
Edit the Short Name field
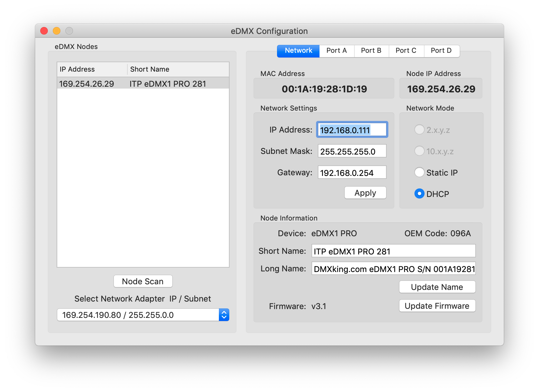pos(393,251)
